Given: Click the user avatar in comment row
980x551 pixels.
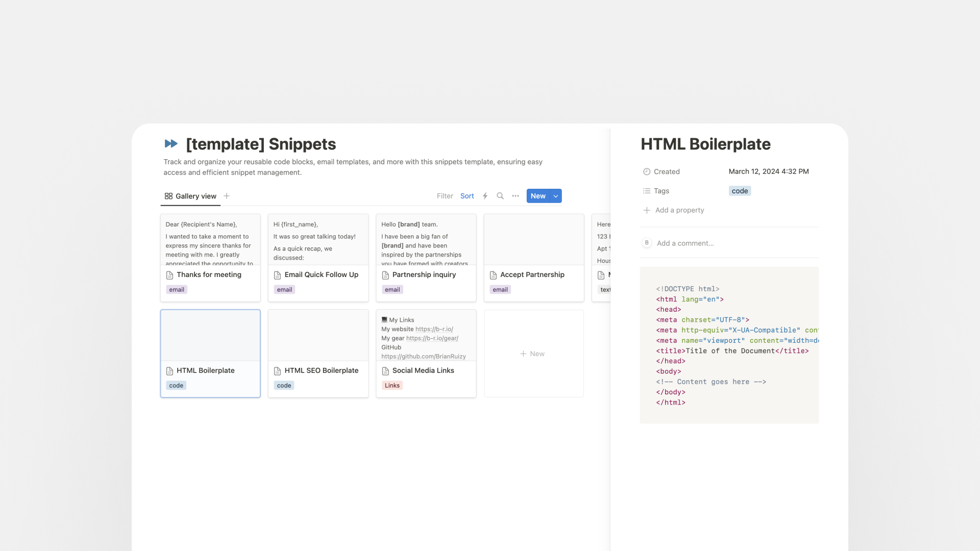Looking at the screenshot, I should tap(647, 243).
